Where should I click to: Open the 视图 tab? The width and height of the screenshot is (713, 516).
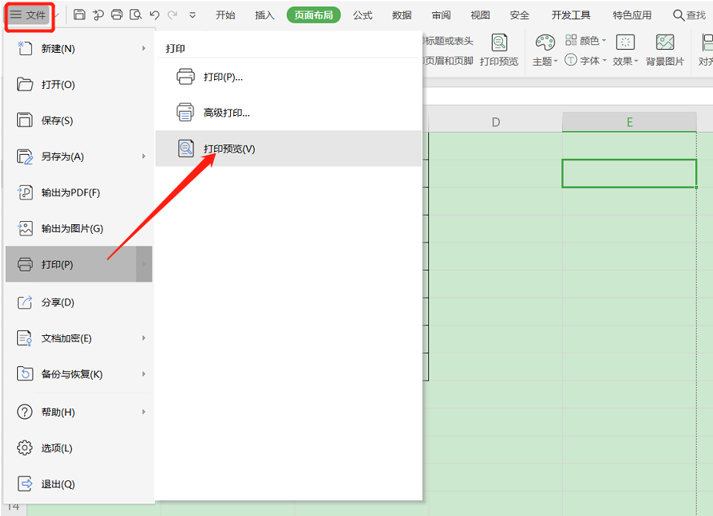[x=480, y=15]
